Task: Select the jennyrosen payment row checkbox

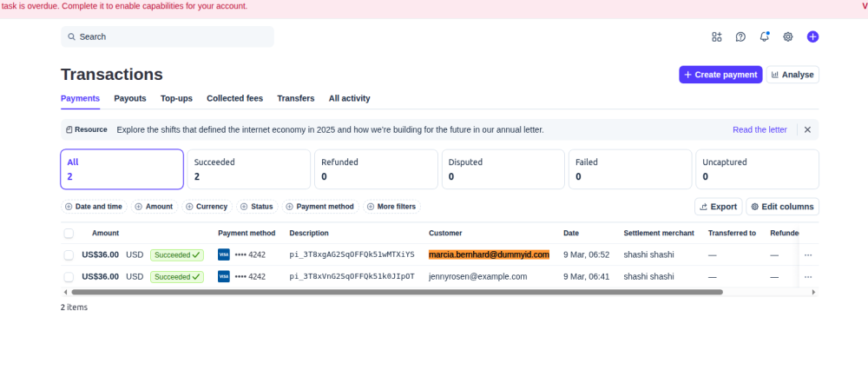Action: tap(69, 276)
